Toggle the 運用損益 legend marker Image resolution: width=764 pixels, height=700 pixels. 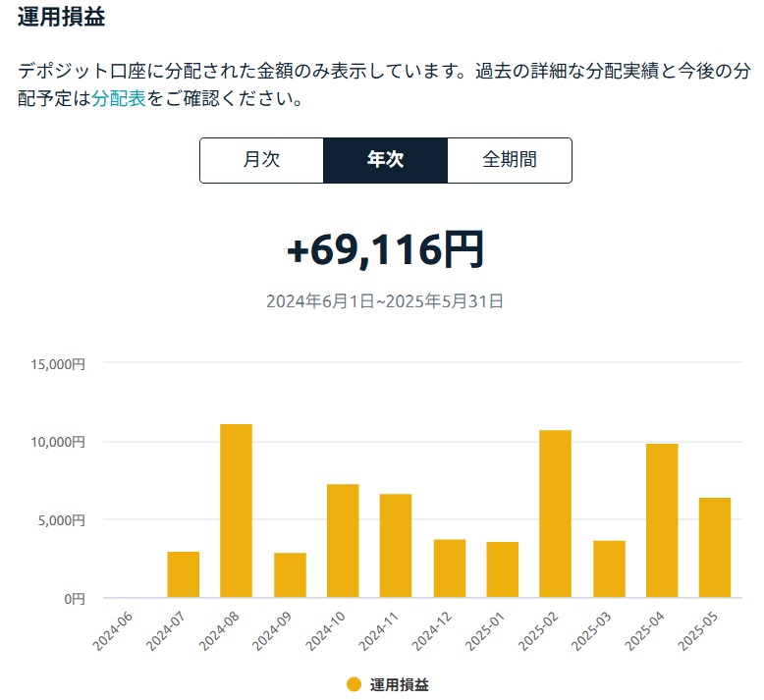(x=354, y=684)
